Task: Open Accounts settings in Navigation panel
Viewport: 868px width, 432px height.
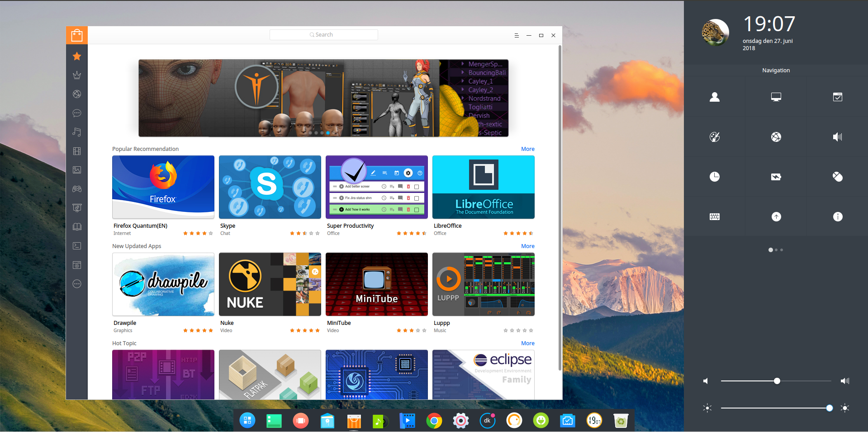Action: pyautogui.click(x=715, y=97)
